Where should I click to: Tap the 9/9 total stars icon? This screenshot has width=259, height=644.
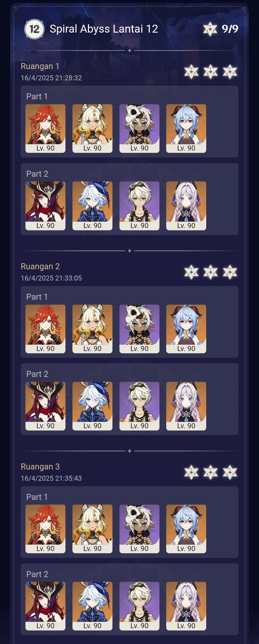210,29
